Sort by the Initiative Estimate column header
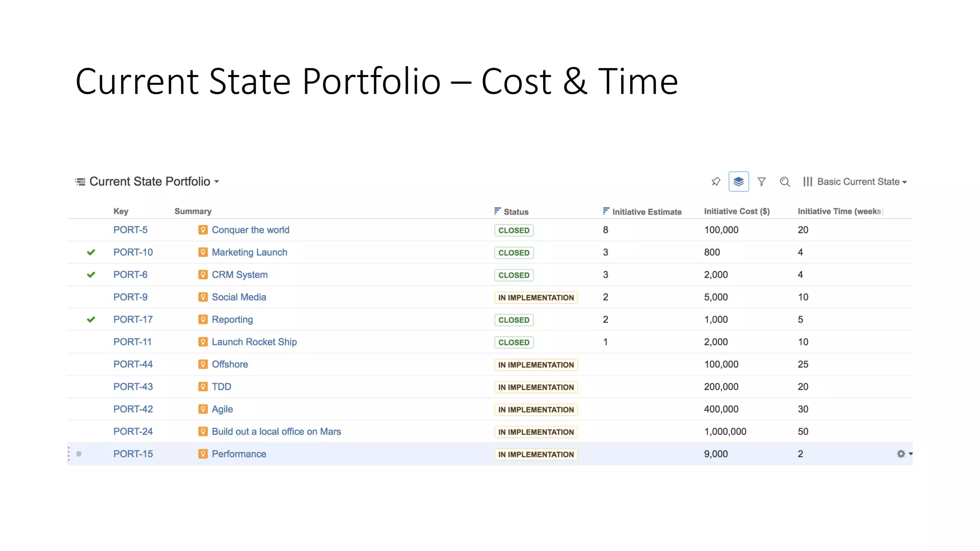The height and width of the screenshot is (551, 980). (647, 211)
